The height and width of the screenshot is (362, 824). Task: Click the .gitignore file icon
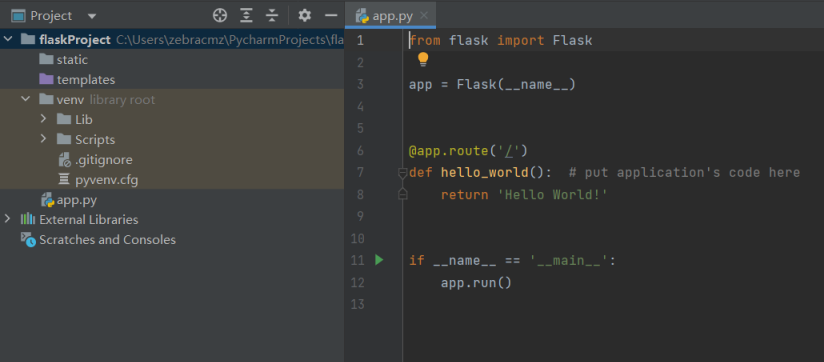[x=64, y=160]
